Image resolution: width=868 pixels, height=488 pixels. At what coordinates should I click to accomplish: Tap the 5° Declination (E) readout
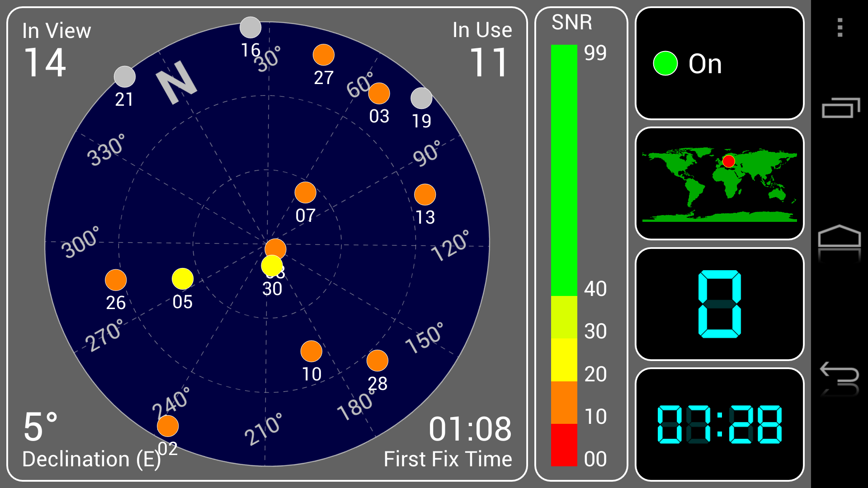point(91,440)
